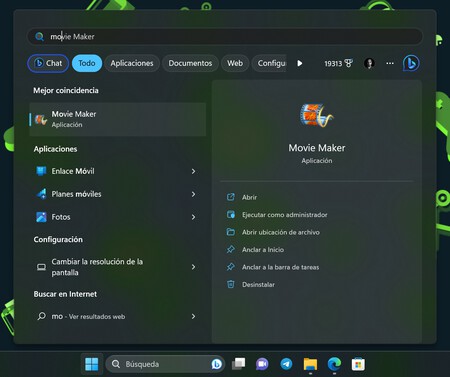Switch to the Chat tab
This screenshot has width=450, height=377.
click(48, 63)
